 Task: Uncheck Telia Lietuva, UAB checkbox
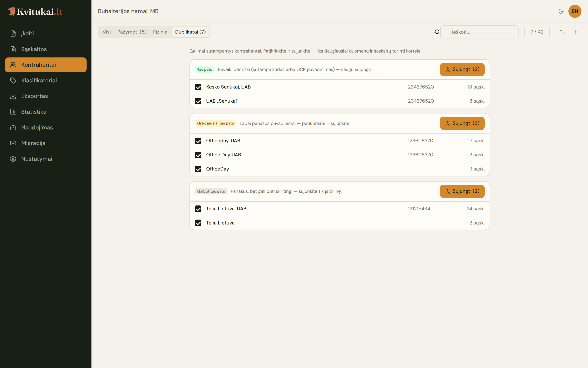(x=198, y=209)
